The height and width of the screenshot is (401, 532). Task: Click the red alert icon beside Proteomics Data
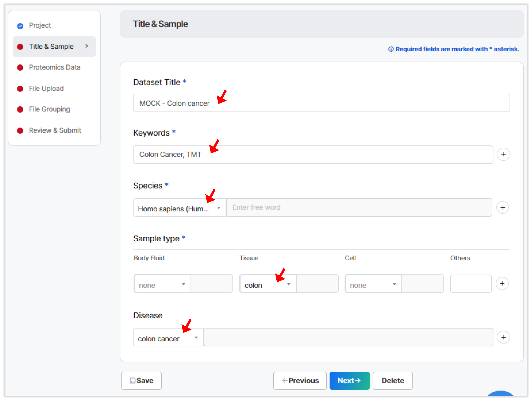20,68
